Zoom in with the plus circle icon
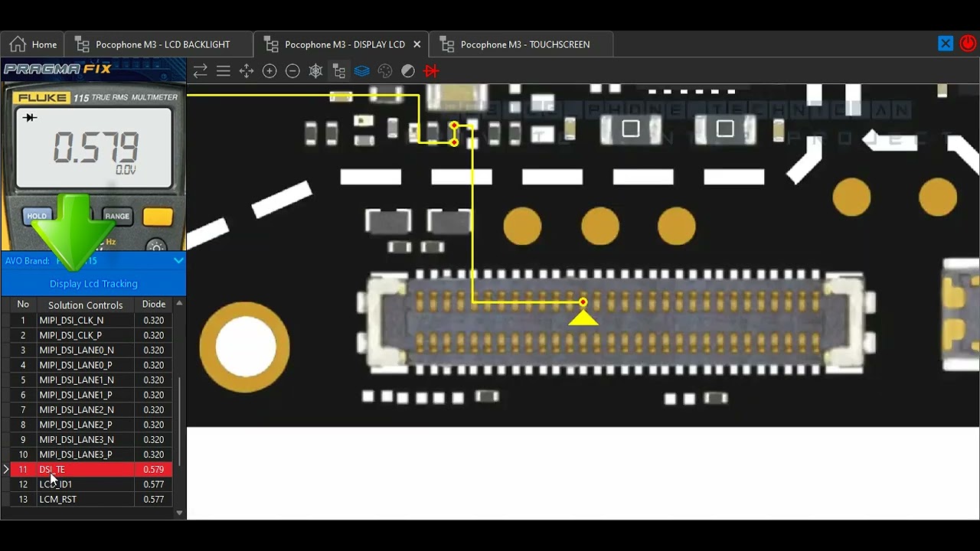The image size is (980, 551). click(269, 71)
